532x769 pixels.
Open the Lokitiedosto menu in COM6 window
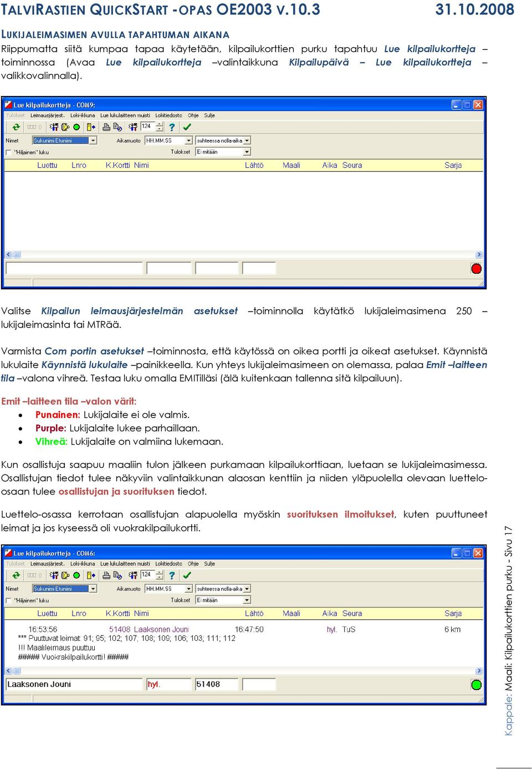tap(168, 564)
